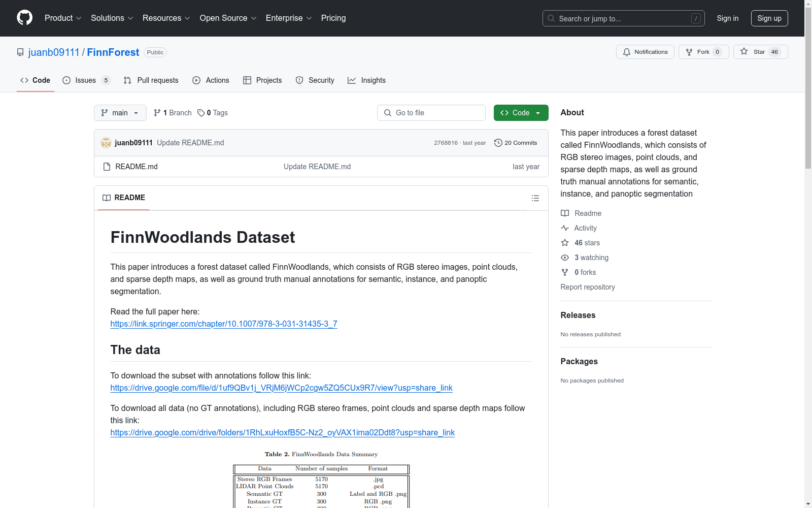Image resolution: width=812 pixels, height=508 pixels.
Task: Click the Update README.md commit message in file row
Action: [x=317, y=167]
